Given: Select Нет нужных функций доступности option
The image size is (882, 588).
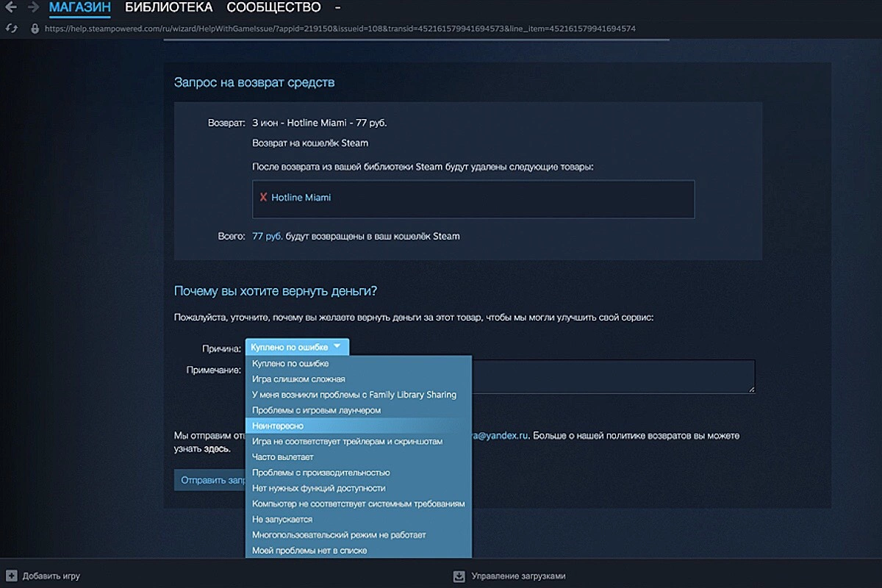Looking at the screenshot, I should coord(358,488).
